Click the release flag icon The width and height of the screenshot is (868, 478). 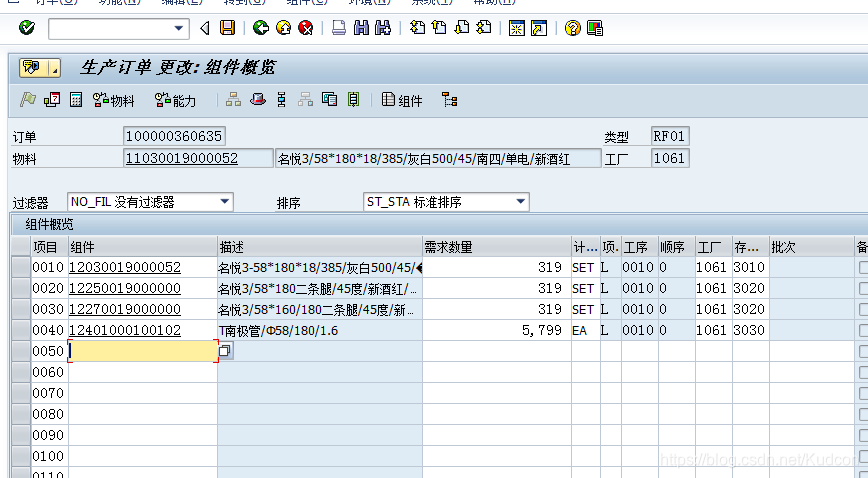[x=28, y=100]
